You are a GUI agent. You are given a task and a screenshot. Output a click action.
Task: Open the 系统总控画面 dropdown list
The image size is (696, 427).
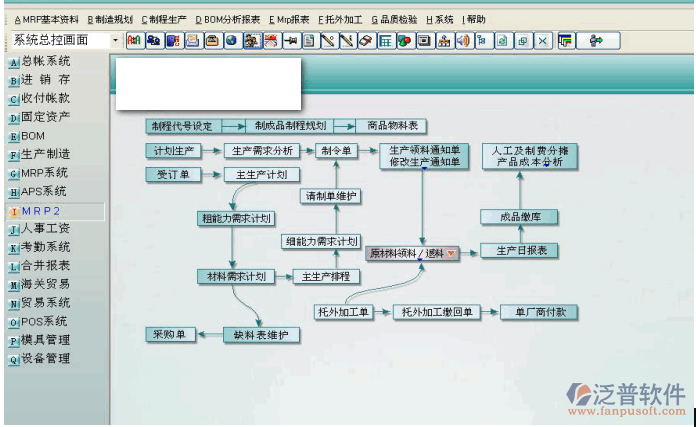(115, 41)
